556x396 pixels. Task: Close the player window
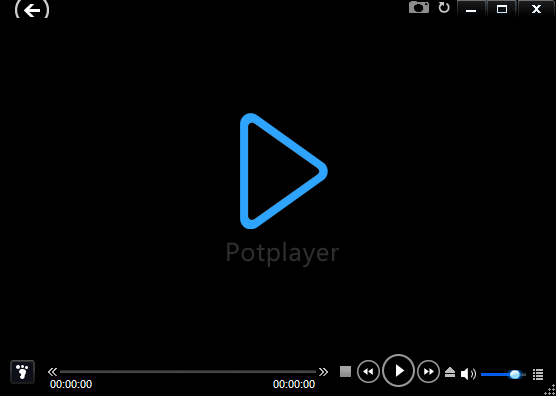(x=536, y=9)
